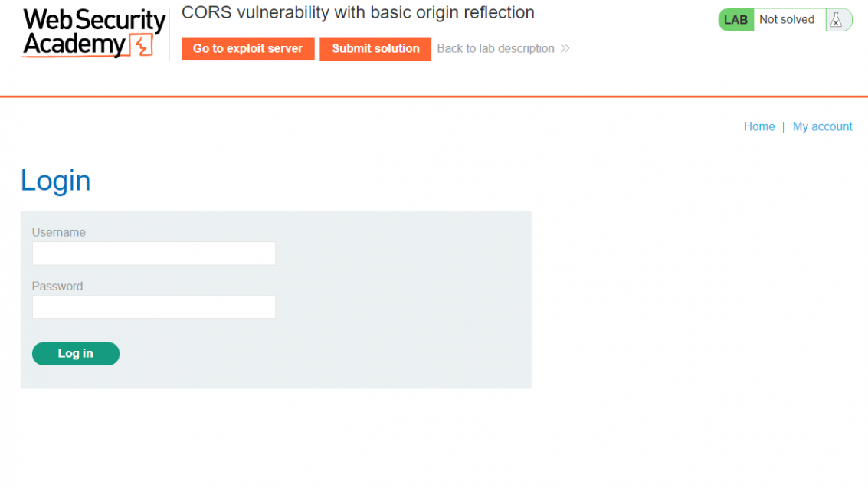868x488 pixels.
Task: Click the Web Security Academy logo
Action: [93, 33]
